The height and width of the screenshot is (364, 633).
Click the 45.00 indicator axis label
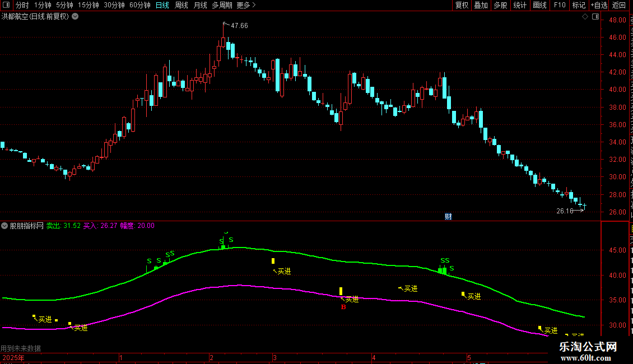pos(618,250)
